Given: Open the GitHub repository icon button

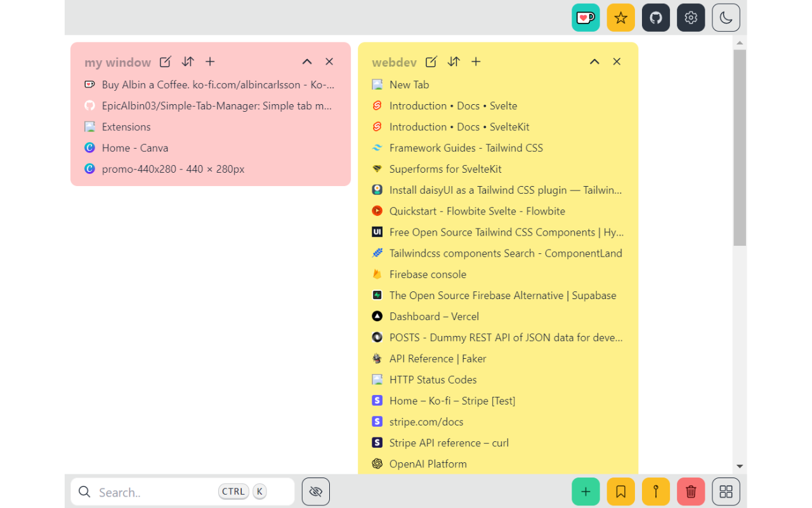Looking at the screenshot, I should [656, 18].
